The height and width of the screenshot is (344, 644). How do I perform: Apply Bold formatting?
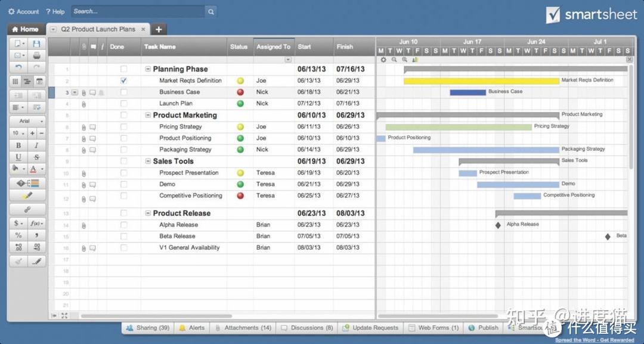tap(18, 145)
